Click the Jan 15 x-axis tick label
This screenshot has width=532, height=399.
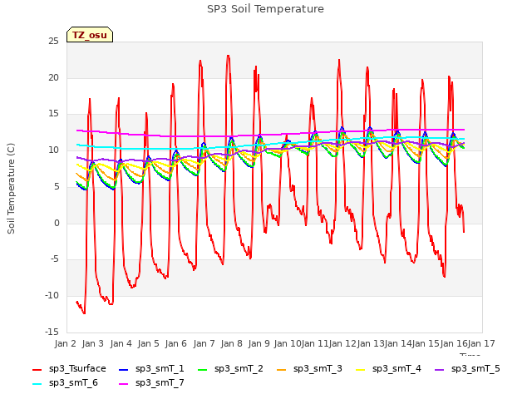coord(426,343)
